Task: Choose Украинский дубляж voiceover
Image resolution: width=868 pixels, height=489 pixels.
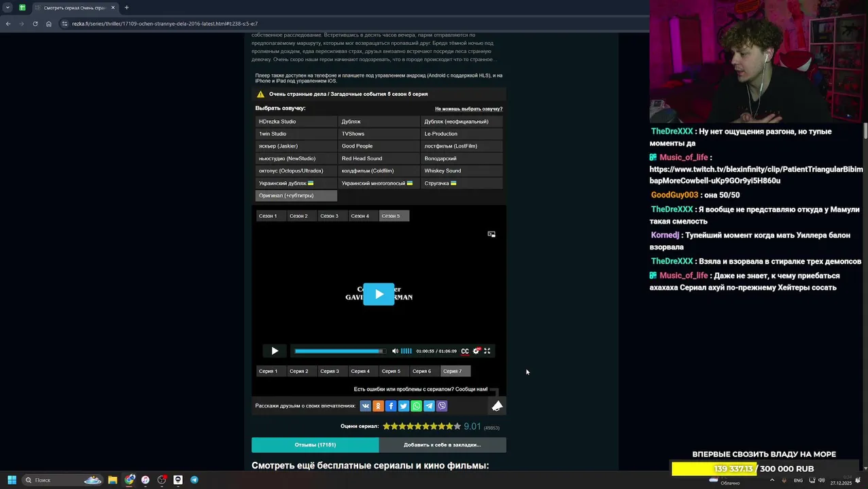Action: click(x=296, y=183)
